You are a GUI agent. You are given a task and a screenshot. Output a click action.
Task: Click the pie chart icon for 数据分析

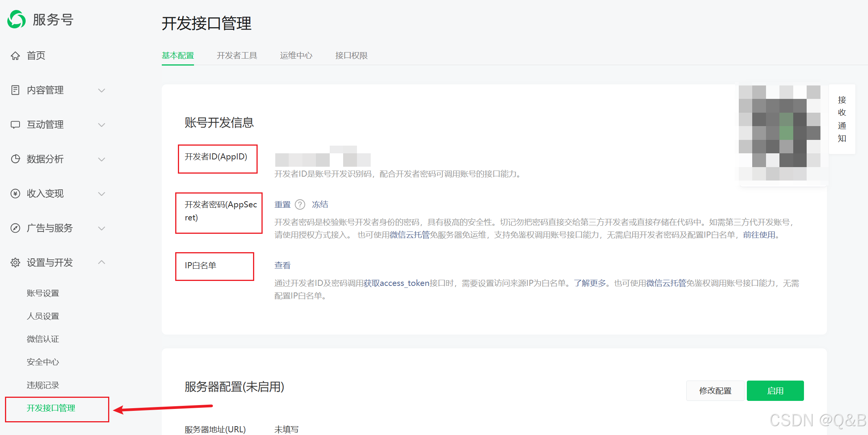[x=15, y=159]
